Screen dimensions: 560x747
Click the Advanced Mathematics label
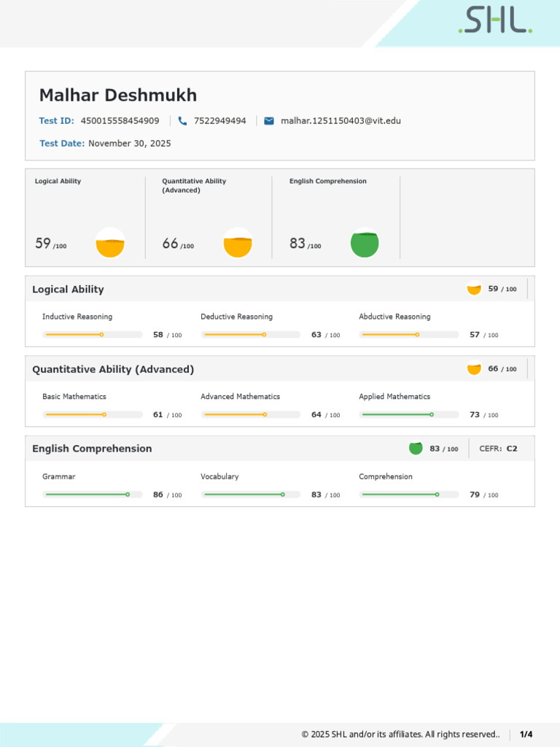tap(241, 396)
